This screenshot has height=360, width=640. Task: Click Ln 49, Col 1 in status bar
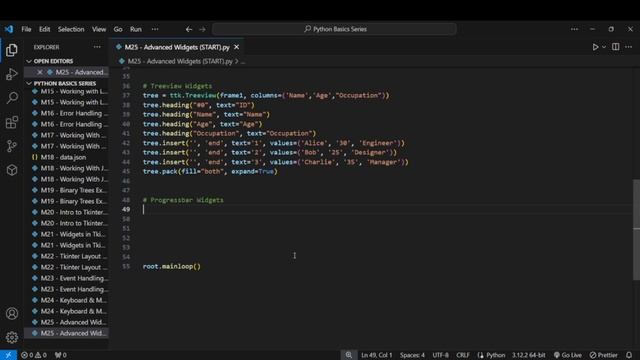[x=376, y=355]
